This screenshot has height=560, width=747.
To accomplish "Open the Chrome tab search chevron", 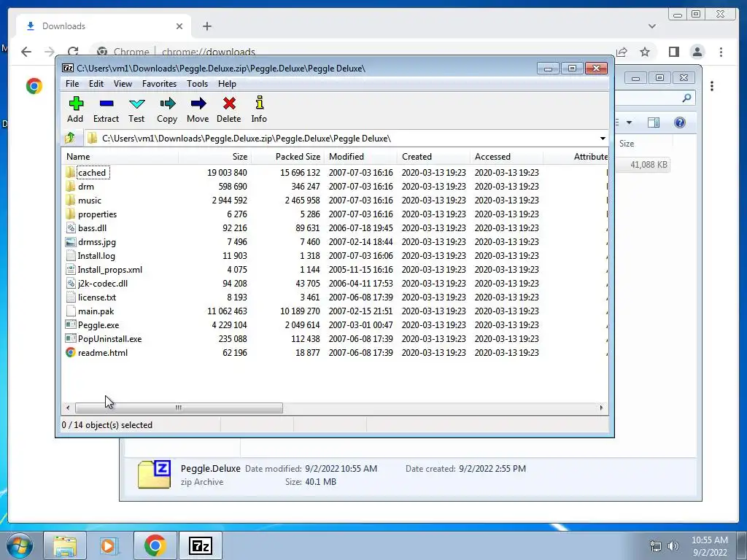I will 652,26.
